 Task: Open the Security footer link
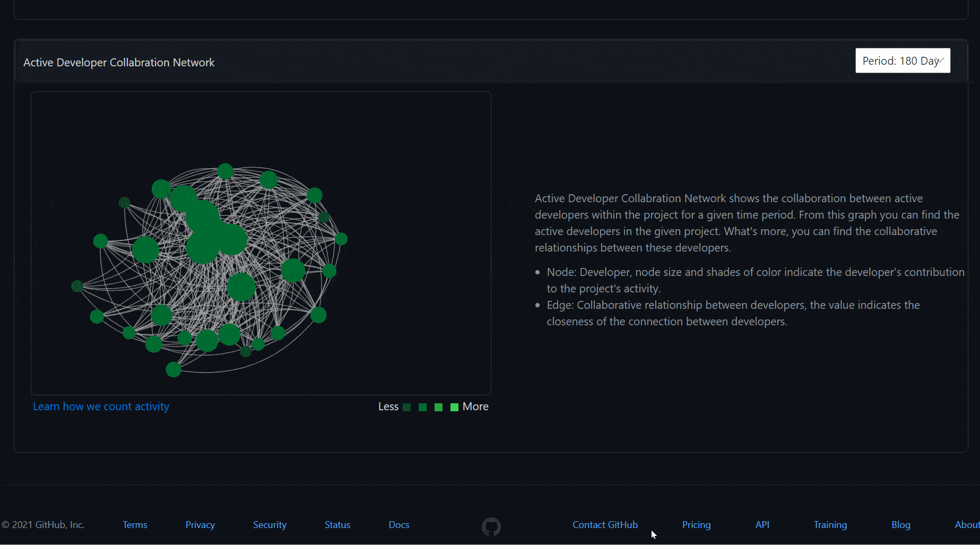coord(270,524)
